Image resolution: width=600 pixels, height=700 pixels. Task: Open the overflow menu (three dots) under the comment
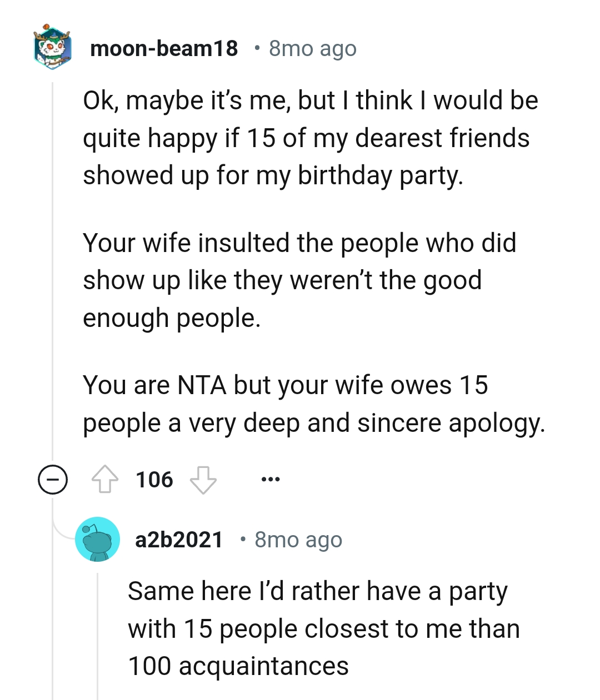point(271,479)
